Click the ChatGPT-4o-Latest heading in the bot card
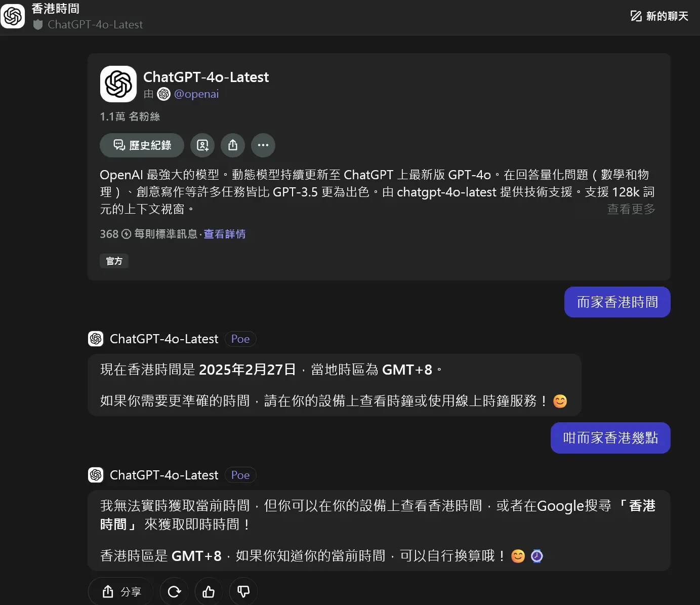 click(206, 77)
